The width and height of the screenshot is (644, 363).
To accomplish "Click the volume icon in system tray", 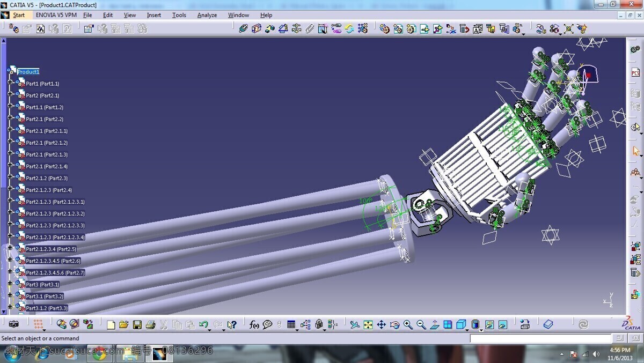I will tap(595, 354).
